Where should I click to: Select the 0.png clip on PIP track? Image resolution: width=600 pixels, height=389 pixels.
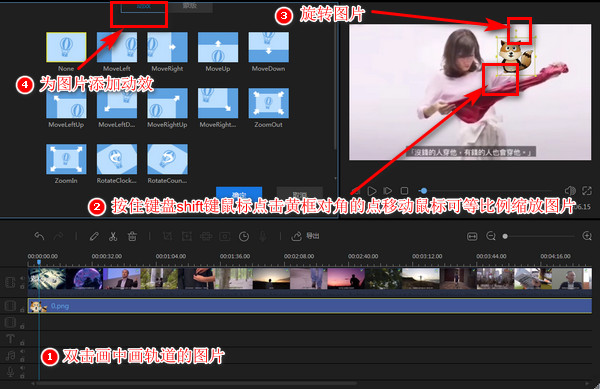coord(310,306)
